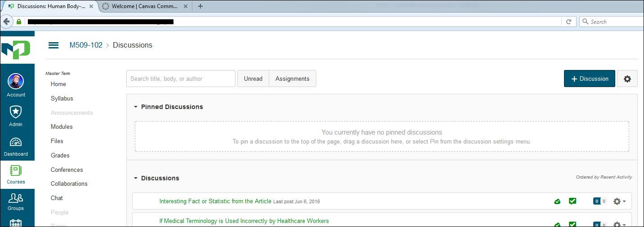
Task: Open the Groups people icon
Action: [x=16, y=198]
